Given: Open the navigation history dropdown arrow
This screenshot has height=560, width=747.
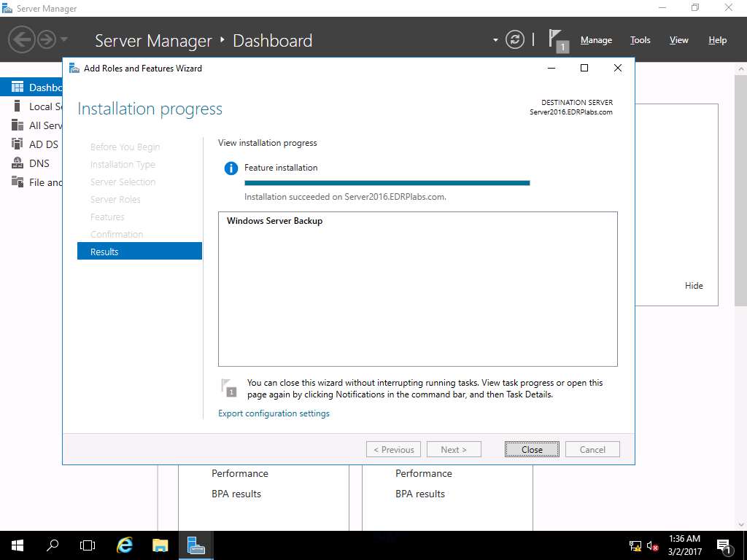Looking at the screenshot, I should [x=64, y=39].
